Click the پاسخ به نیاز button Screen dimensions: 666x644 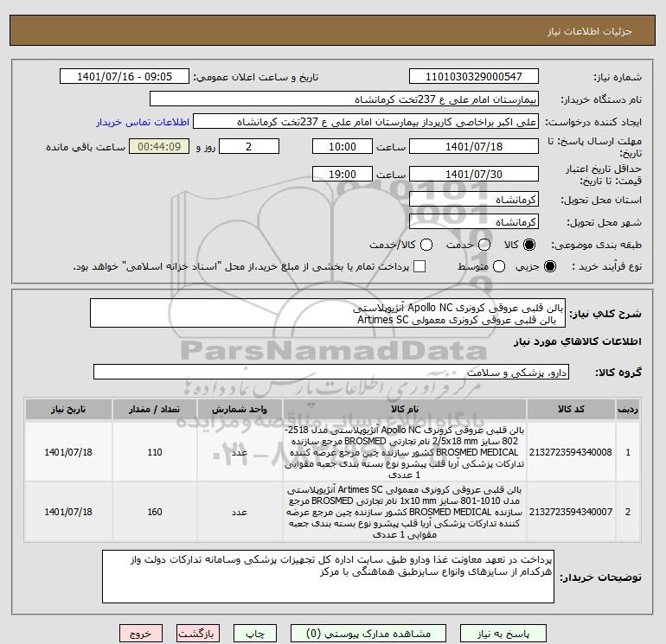(x=503, y=634)
